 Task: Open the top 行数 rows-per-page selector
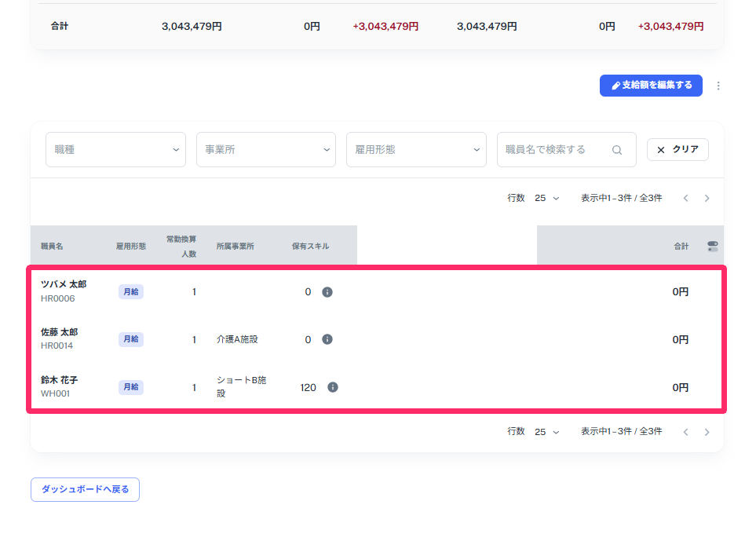coord(549,198)
